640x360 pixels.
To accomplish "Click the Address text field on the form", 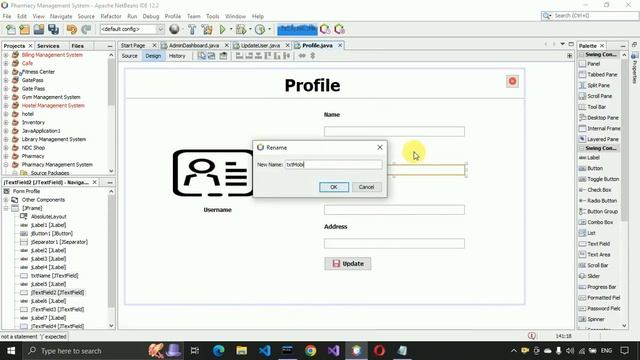I will [x=394, y=244].
